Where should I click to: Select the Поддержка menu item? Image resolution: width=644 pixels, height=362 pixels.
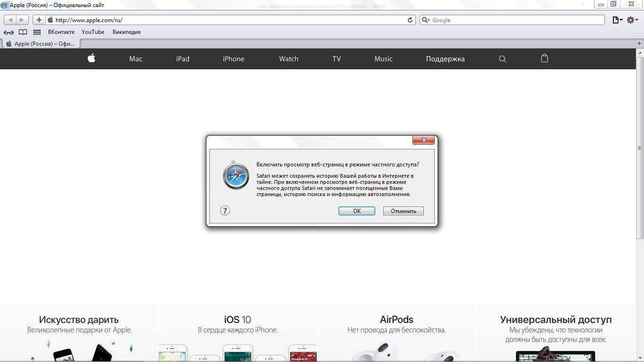point(445,59)
